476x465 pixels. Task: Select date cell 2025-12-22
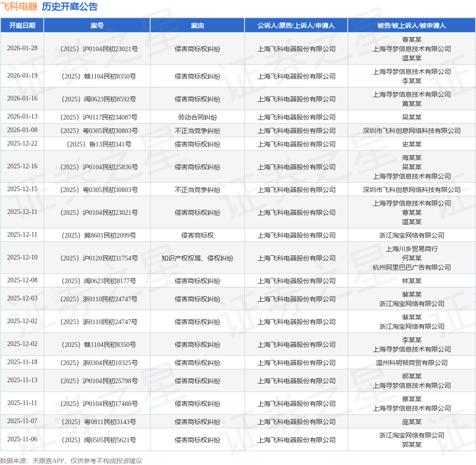pyautogui.click(x=22, y=143)
